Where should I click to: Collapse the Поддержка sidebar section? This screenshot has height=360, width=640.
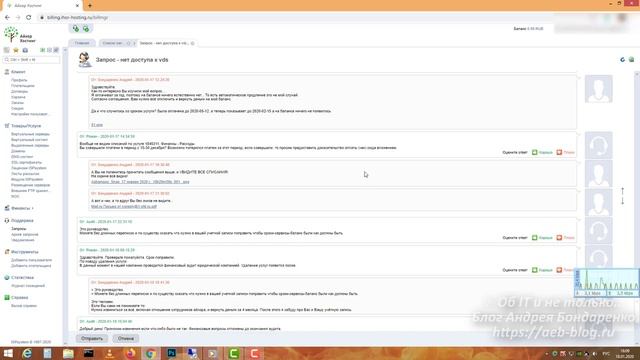tap(22, 220)
